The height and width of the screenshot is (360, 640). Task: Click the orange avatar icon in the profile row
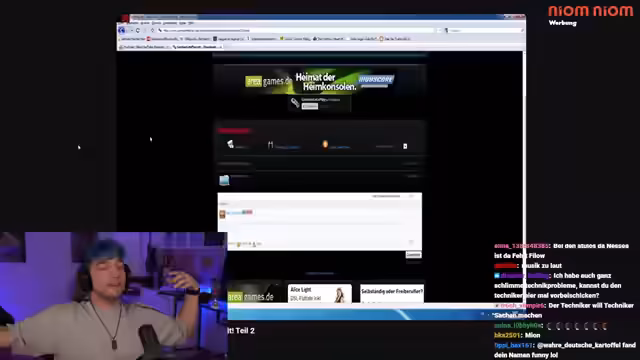(x=325, y=144)
